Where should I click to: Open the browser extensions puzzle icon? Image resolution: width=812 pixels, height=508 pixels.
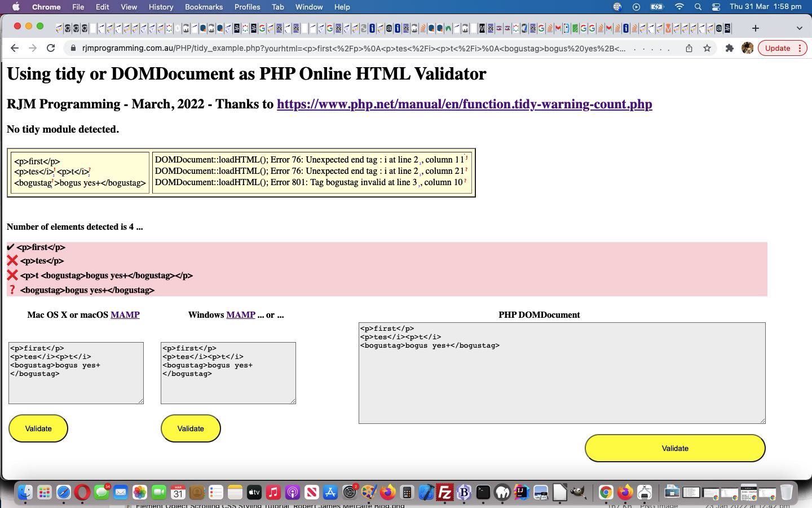click(730, 48)
